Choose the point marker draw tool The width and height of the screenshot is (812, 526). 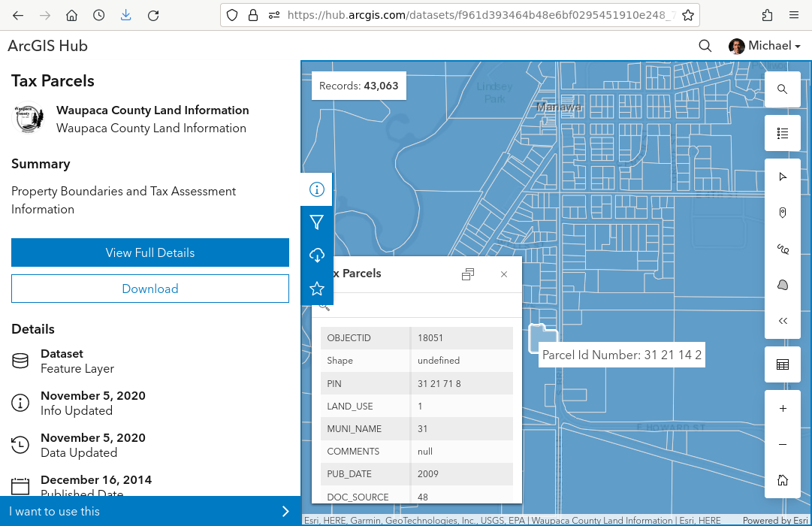tap(782, 213)
